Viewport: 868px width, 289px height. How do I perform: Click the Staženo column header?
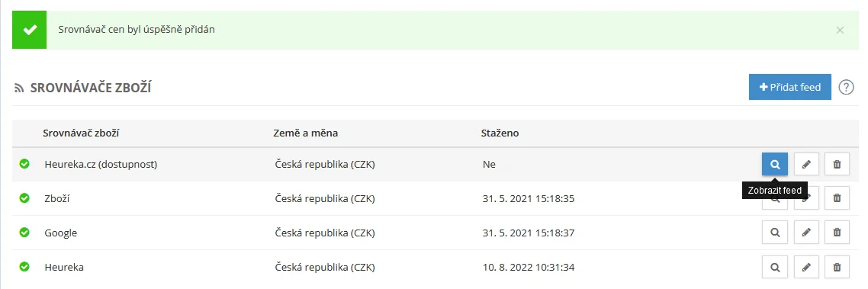(500, 133)
